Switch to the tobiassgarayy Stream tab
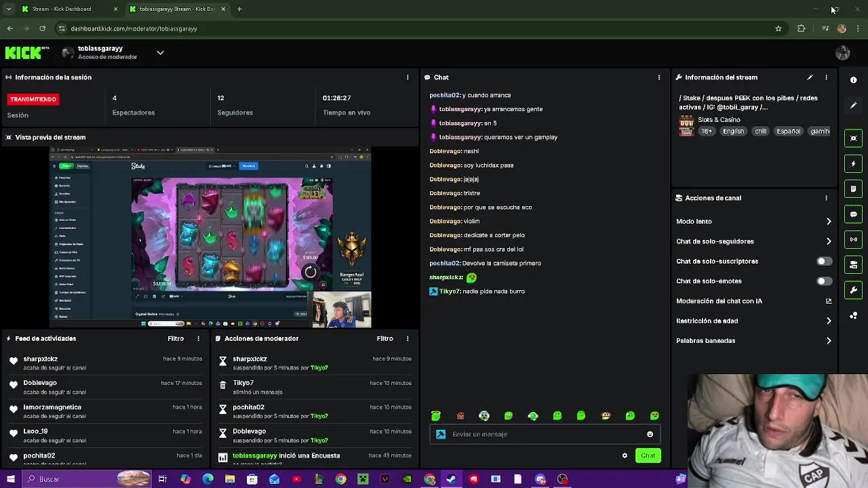The width and height of the screenshot is (868, 488). pos(178,9)
